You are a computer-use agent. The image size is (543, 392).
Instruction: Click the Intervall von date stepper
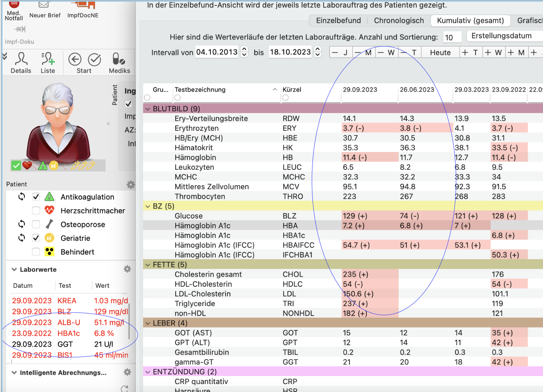click(x=244, y=52)
